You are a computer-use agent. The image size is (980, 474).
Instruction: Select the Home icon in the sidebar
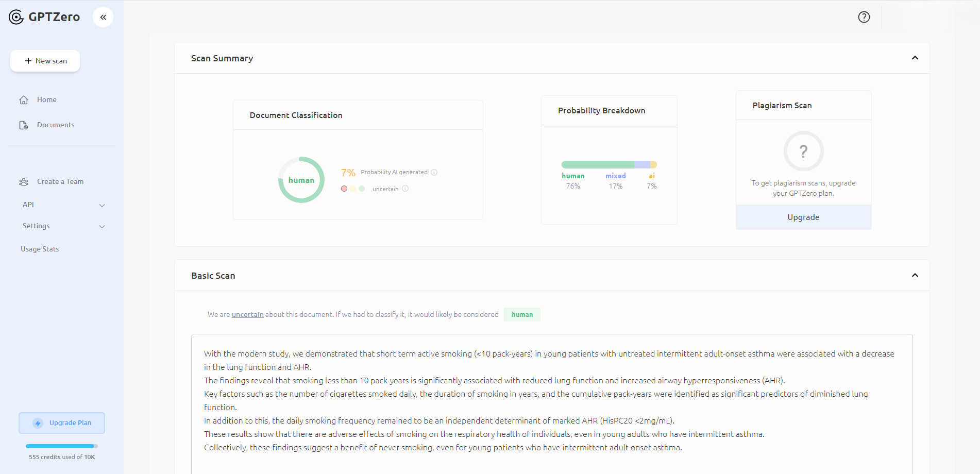pyautogui.click(x=24, y=99)
